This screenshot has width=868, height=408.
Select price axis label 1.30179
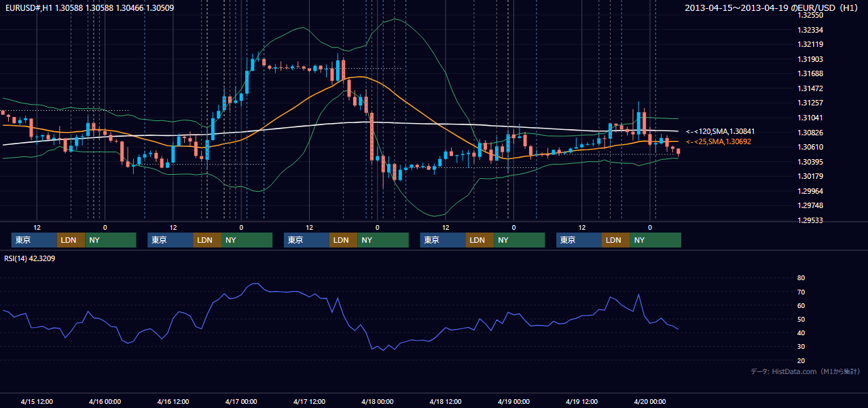810,176
